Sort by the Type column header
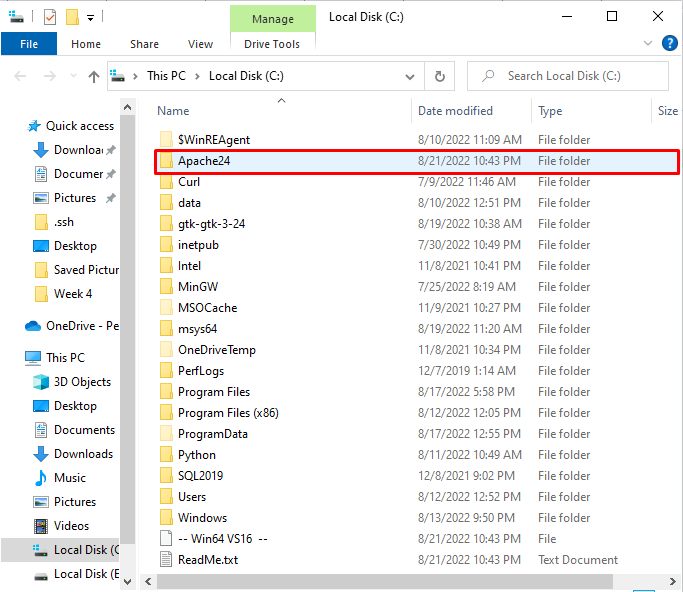This screenshot has width=683, height=592. pyautogui.click(x=550, y=111)
